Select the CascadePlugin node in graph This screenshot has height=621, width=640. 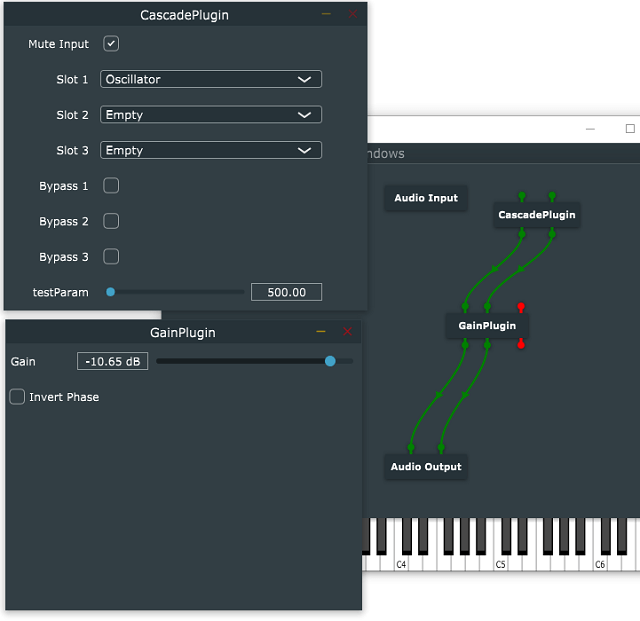[x=537, y=215]
